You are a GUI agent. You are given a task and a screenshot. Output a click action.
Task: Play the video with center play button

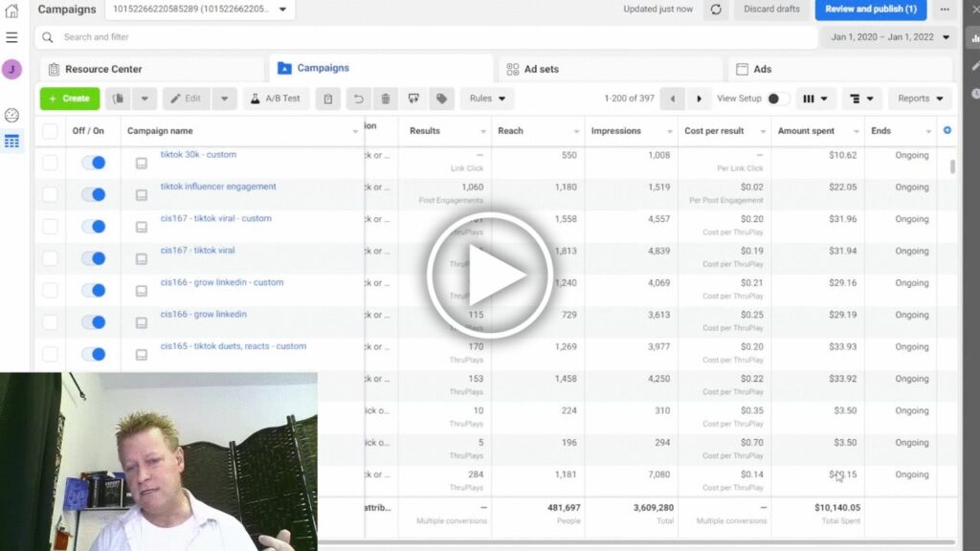[490, 275]
